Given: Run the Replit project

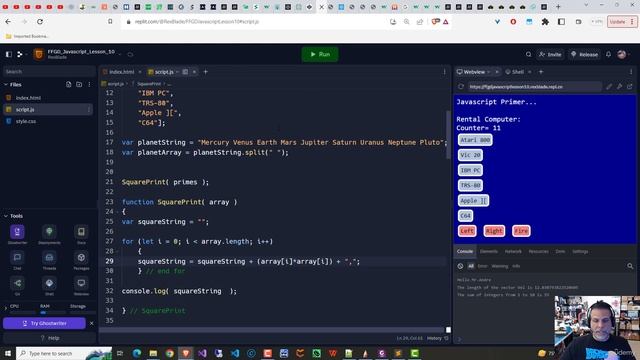Looking at the screenshot, I should (320, 54).
